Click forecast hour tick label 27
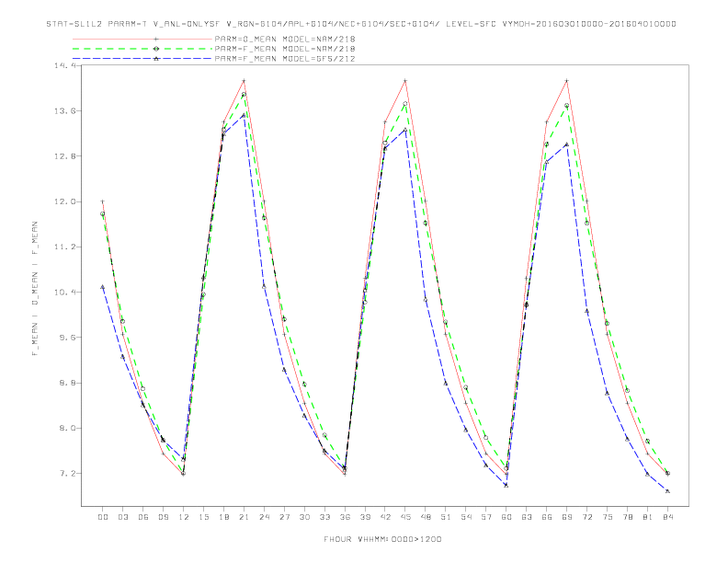Viewport: 728px width, 563px height. coord(284,517)
